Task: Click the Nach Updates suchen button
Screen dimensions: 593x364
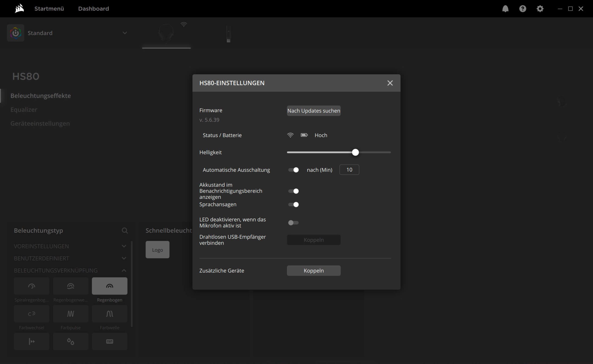Action: 313,111
